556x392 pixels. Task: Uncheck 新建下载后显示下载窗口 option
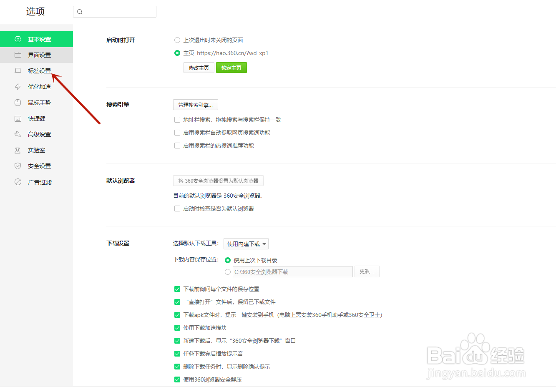(177, 341)
